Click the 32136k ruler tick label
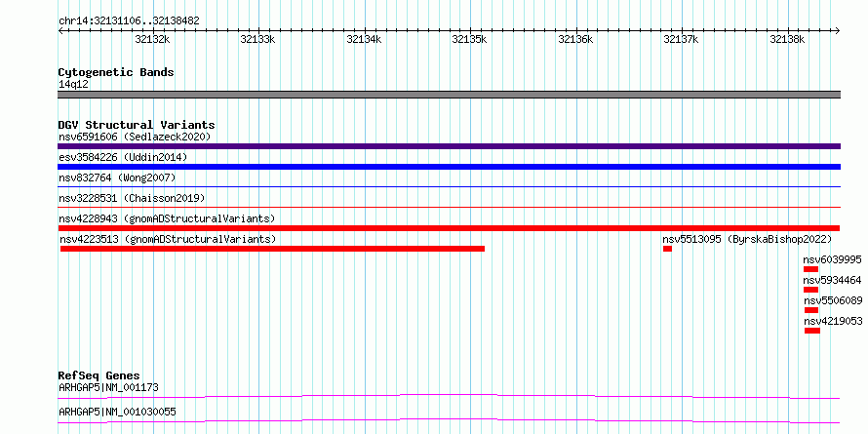 (x=575, y=40)
